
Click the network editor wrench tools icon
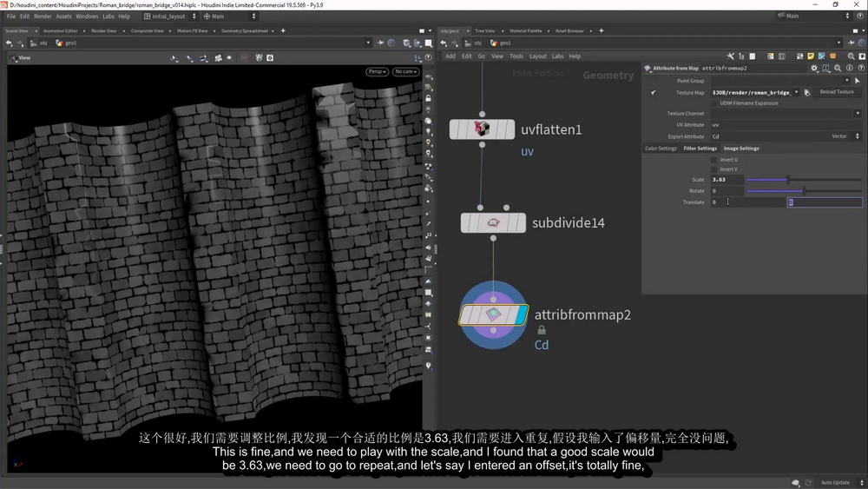(730, 56)
